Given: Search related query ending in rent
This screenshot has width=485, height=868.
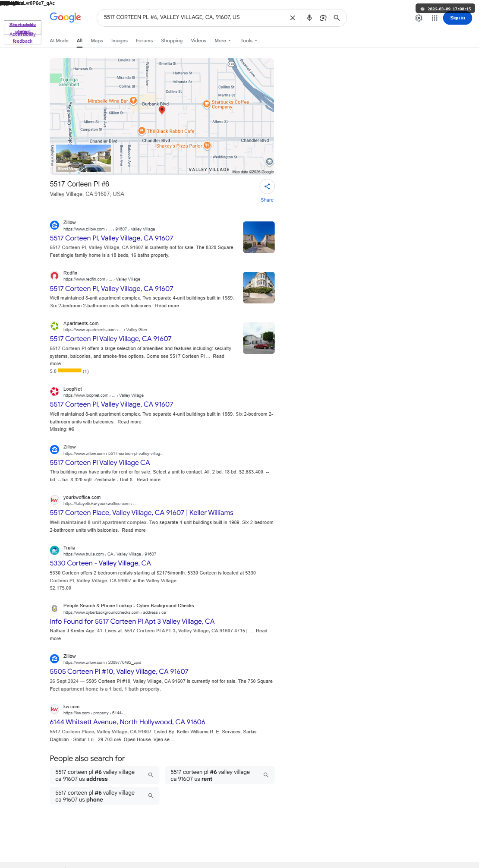Looking at the screenshot, I should 220,775.
